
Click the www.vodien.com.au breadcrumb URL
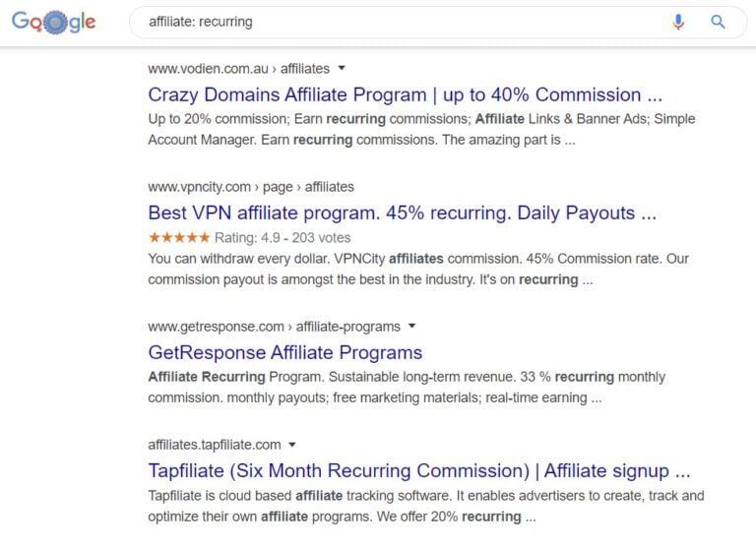(238, 69)
